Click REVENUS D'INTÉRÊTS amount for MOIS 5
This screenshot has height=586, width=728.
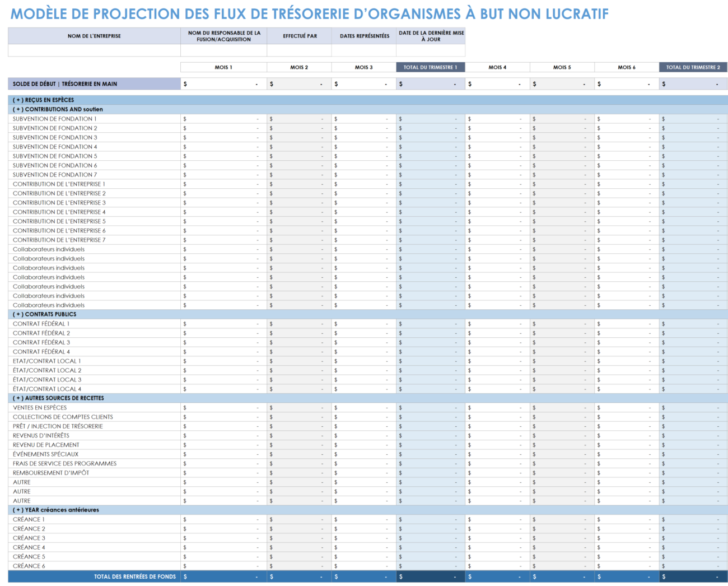click(562, 435)
